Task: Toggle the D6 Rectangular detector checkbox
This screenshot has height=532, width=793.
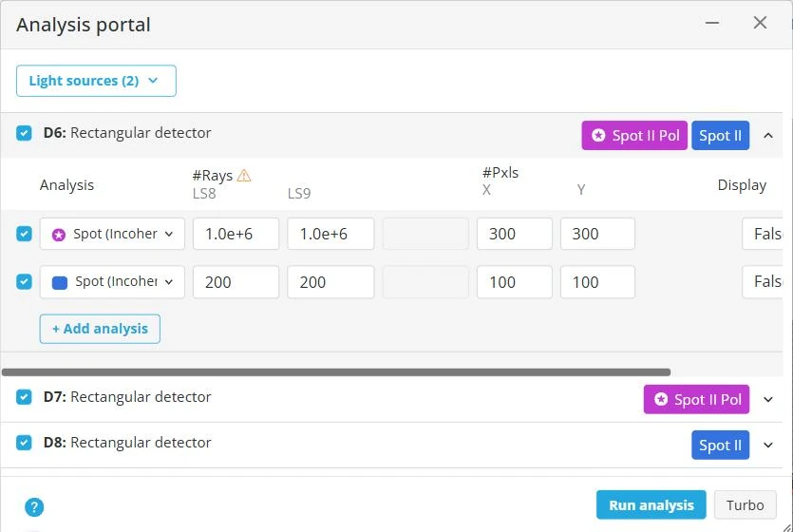Action: point(24,133)
